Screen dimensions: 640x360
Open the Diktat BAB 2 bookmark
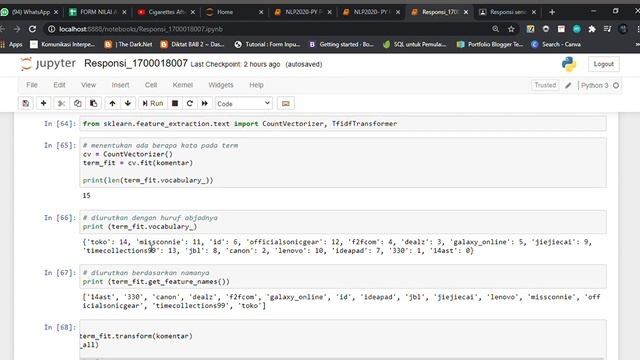[x=193, y=44]
